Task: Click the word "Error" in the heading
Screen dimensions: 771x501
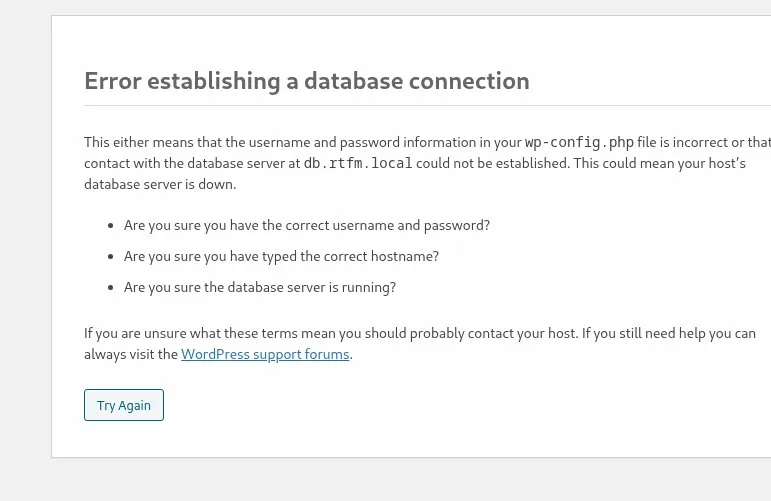Action: (112, 81)
